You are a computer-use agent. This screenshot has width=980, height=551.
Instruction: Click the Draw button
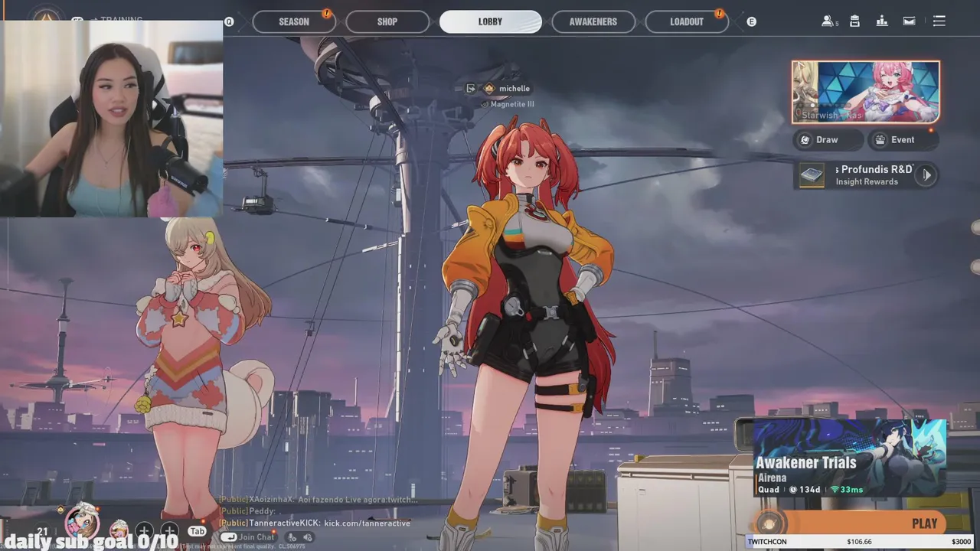pyautogui.click(x=828, y=139)
